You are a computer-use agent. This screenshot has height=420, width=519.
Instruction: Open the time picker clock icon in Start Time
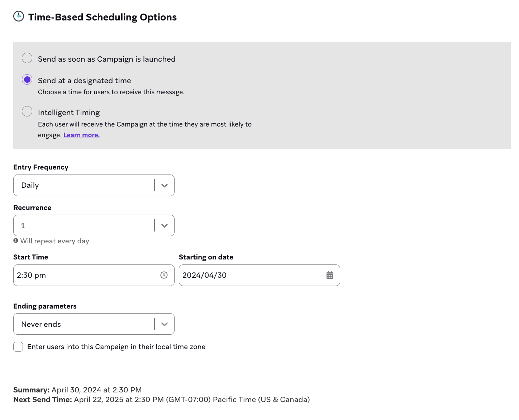(x=164, y=275)
